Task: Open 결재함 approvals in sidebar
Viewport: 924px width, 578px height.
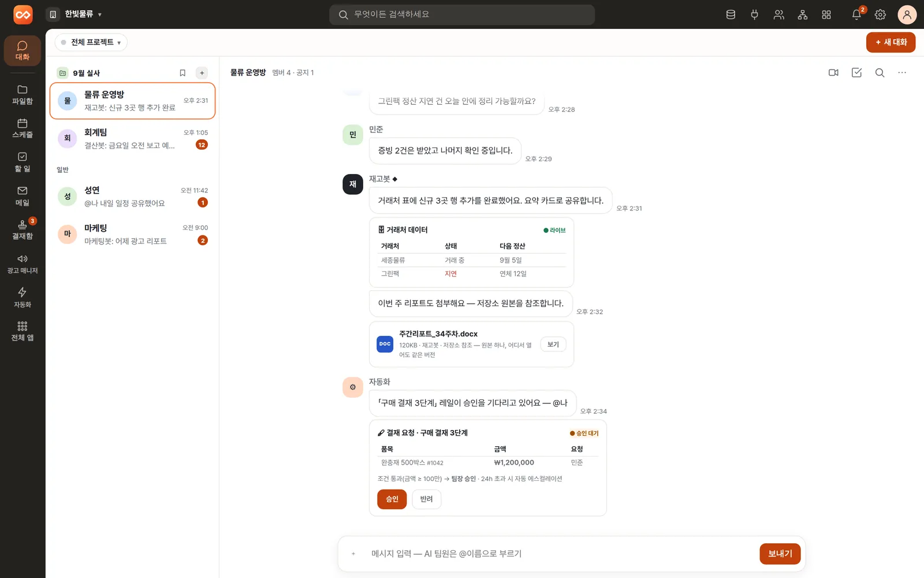Action: pos(23,230)
